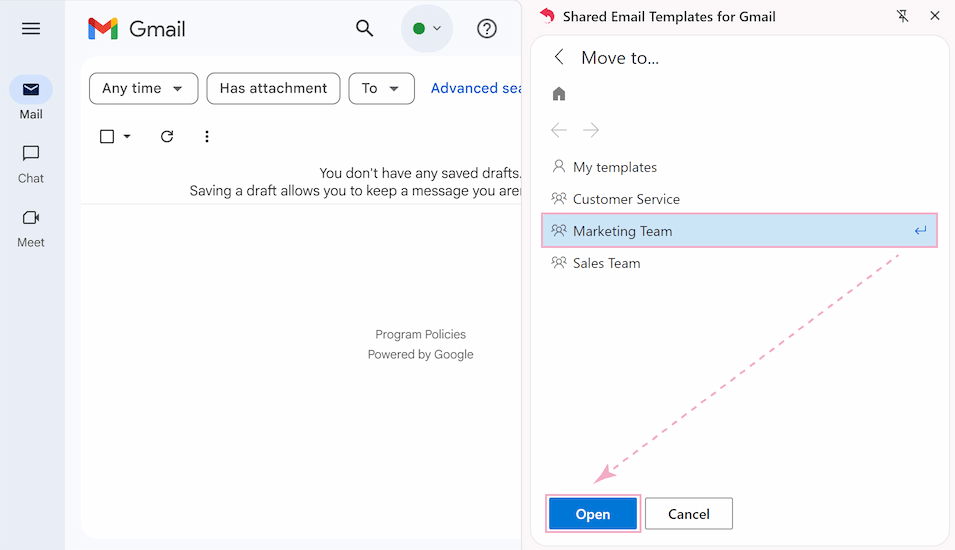Expand the Any time filter dropdown
The height and width of the screenshot is (550, 955).
pos(144,88)
